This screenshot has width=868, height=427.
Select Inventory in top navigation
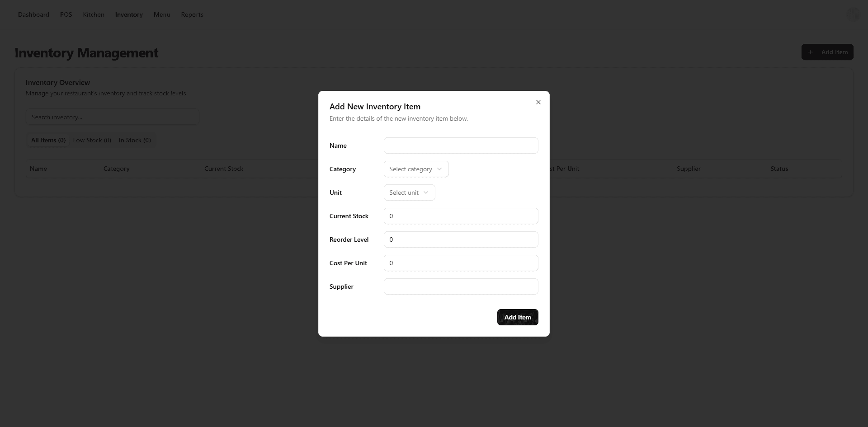129,14
